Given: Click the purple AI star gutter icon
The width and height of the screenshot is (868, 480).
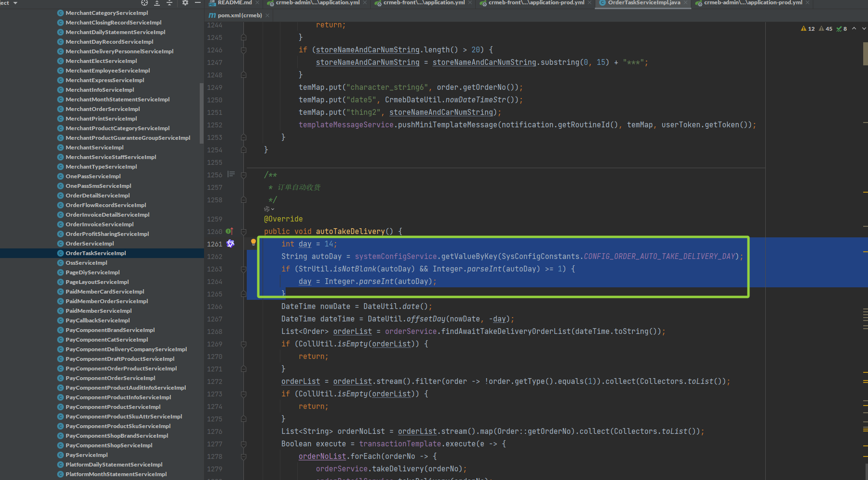Looking at the screenshot, I should coord(230,244).
